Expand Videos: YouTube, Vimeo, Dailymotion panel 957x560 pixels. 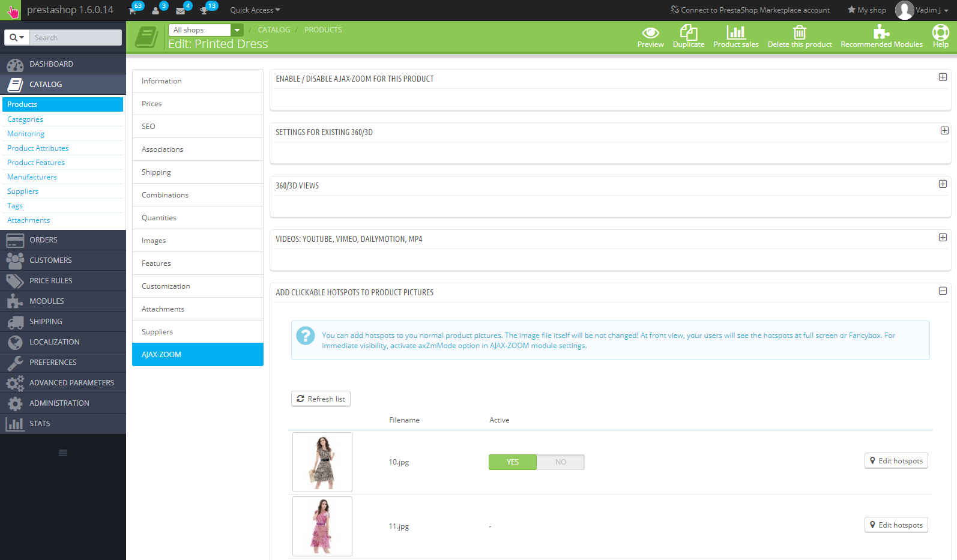click(943, 238)
